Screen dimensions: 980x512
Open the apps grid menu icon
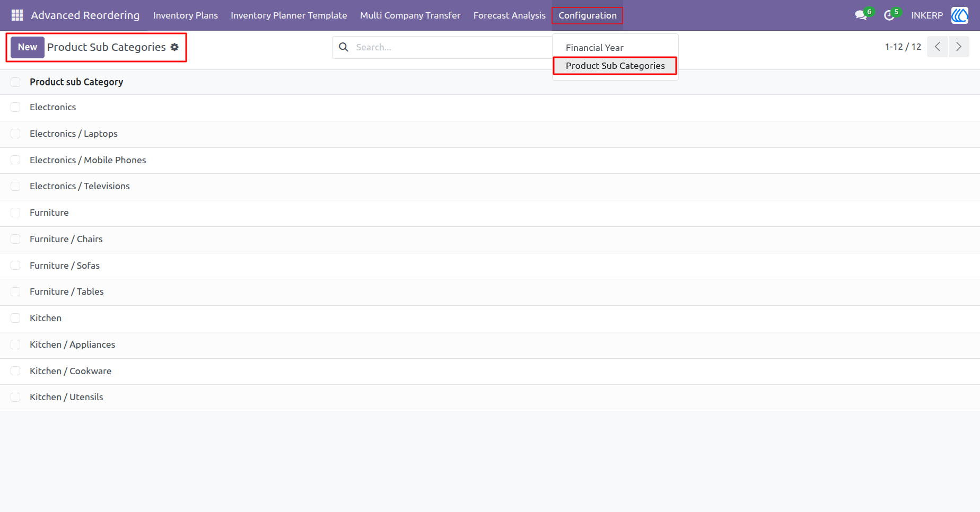coord(17,15)
